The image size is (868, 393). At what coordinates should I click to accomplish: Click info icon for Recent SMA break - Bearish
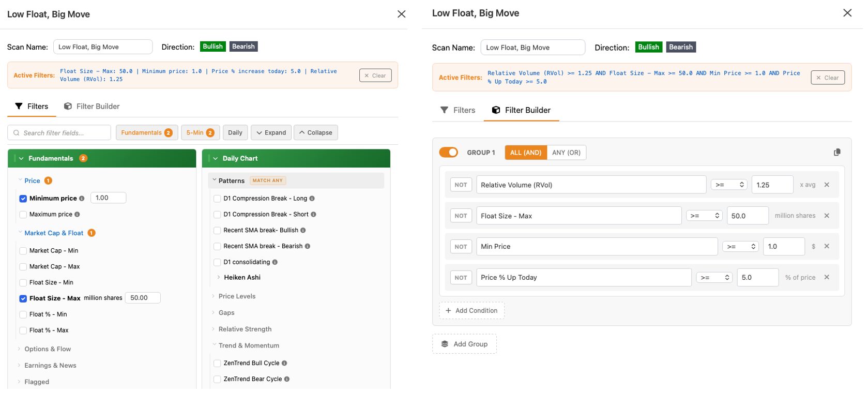[x=308, y=246]
